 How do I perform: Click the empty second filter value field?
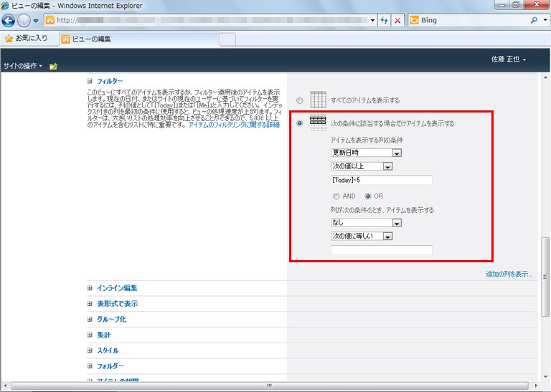(x=382, y=250)
